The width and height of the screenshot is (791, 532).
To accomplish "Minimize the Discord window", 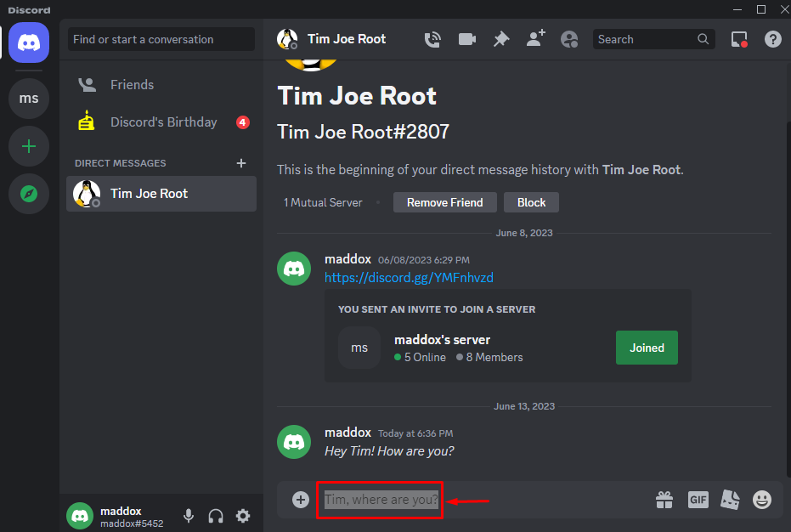I will 737,9.
